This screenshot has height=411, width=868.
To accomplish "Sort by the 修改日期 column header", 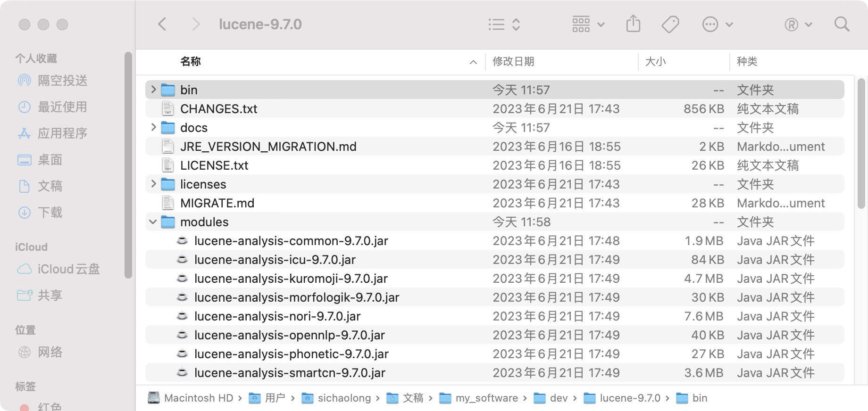I will [x=513, y=62].
